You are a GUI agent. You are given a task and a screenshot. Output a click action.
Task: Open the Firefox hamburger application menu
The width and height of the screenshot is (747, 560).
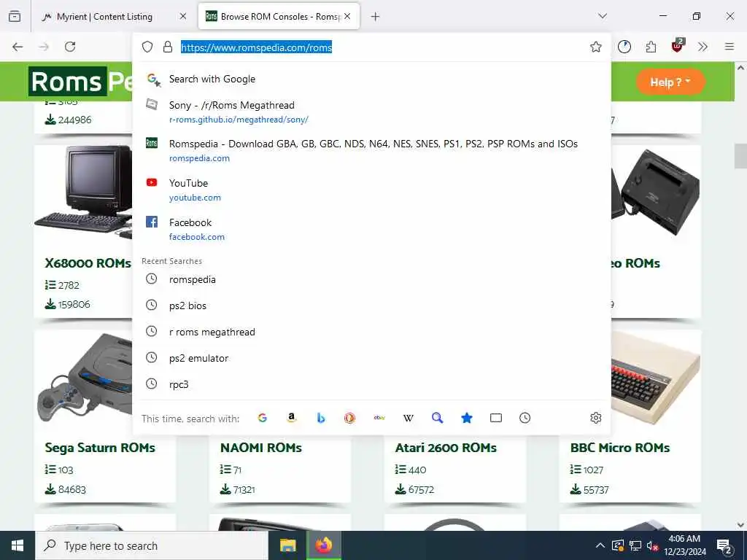pos(729,47)
